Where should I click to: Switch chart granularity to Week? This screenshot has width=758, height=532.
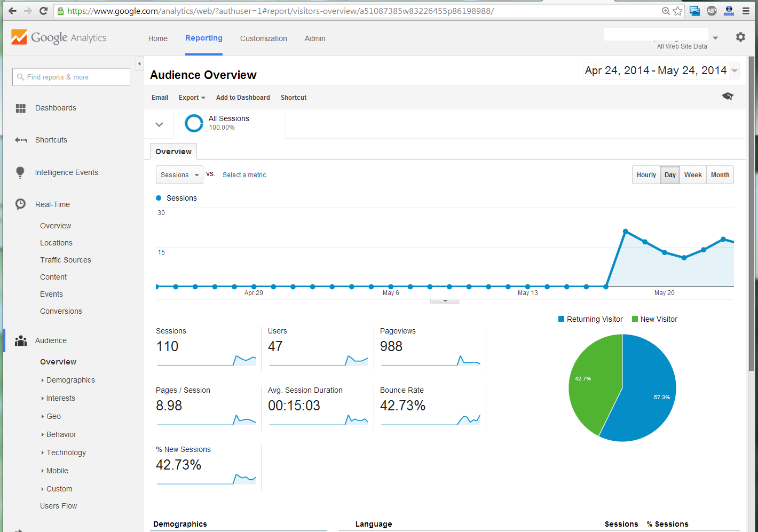[x=693, y=175]
